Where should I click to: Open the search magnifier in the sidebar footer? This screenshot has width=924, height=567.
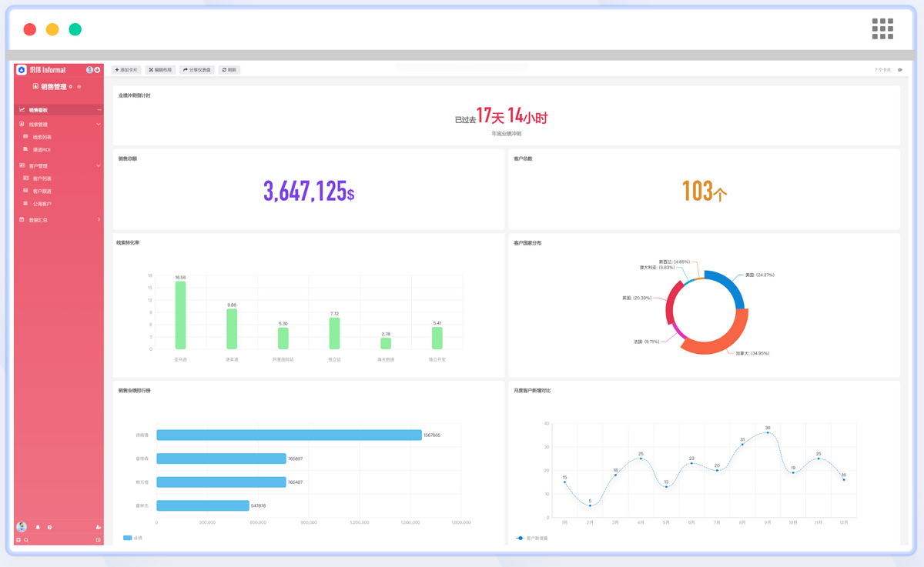pyautogui.click(x=26, y=540)
